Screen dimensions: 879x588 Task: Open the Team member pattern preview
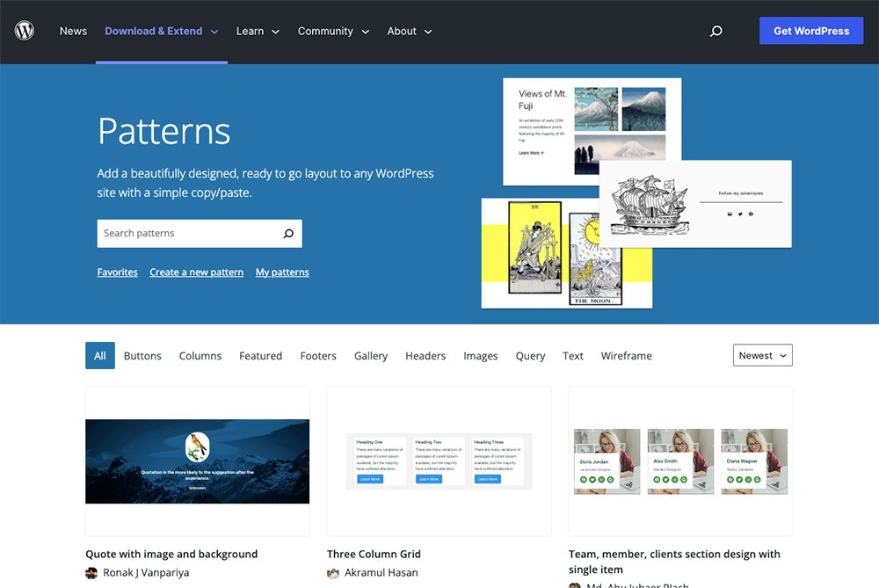(x=680, y=461)
